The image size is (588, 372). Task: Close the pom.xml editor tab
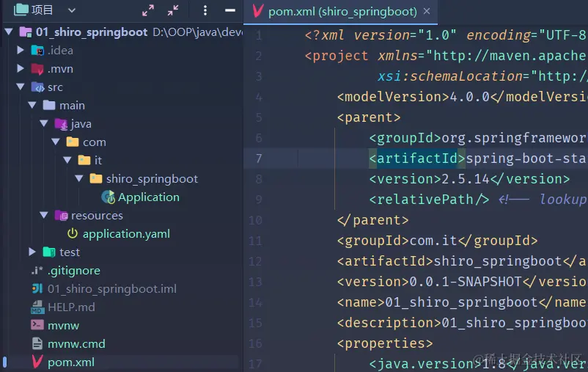[x=427, y=11]
